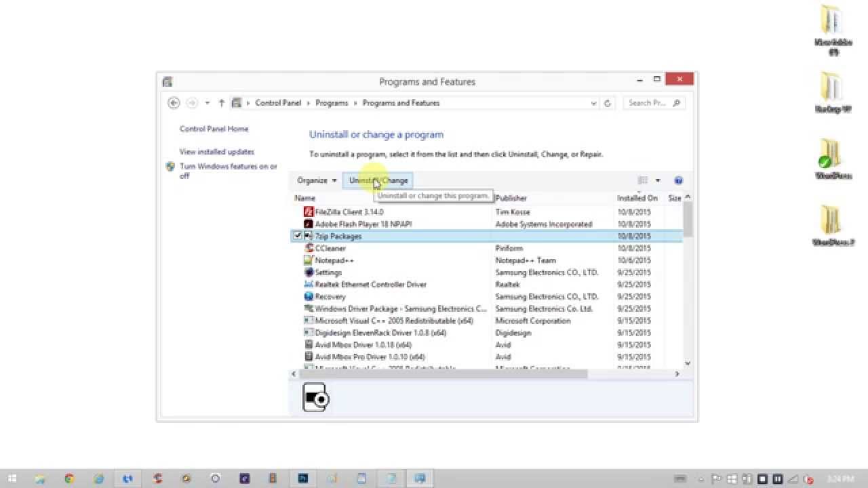The image size is (868, 488).
Task: Click the taskbar clock showing 3:24 PM
Action: coord(842,479)
